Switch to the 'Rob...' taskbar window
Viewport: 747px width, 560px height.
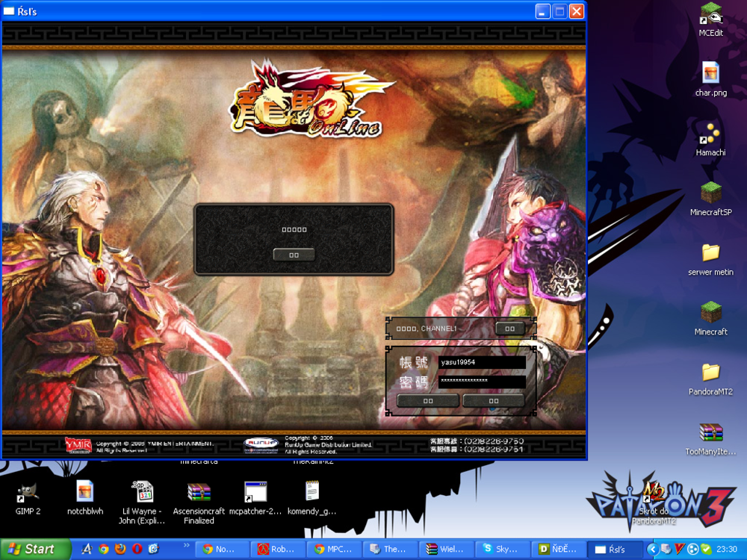point(278,549)
